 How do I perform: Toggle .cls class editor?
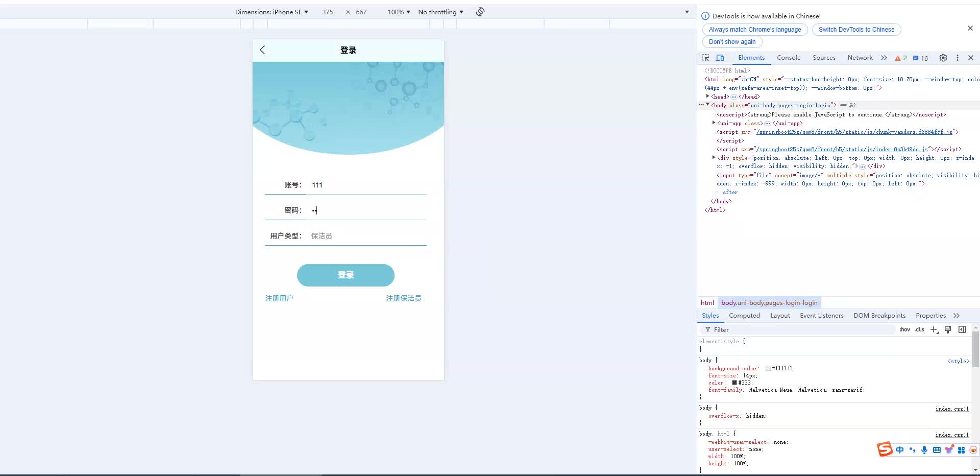tap(919, 329)
